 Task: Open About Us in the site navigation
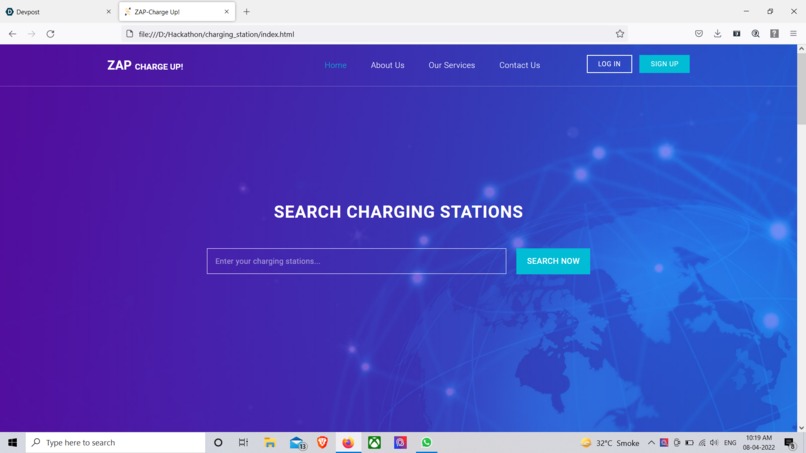point(388,65)
